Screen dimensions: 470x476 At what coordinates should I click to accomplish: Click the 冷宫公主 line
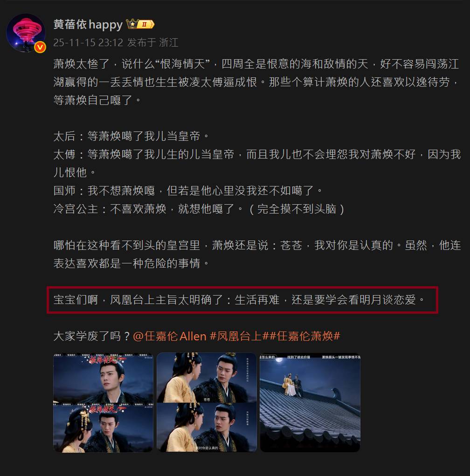199,209
